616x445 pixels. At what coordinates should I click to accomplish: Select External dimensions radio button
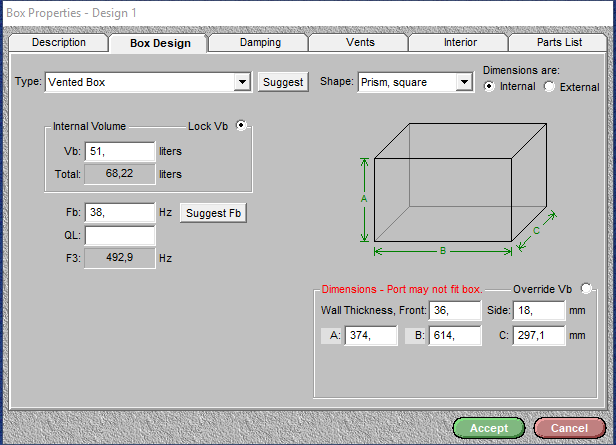[x=549, y=87]
